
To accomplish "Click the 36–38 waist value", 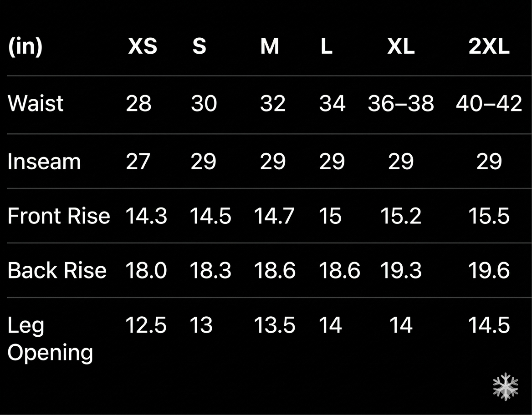I will [x=401, y=103].
